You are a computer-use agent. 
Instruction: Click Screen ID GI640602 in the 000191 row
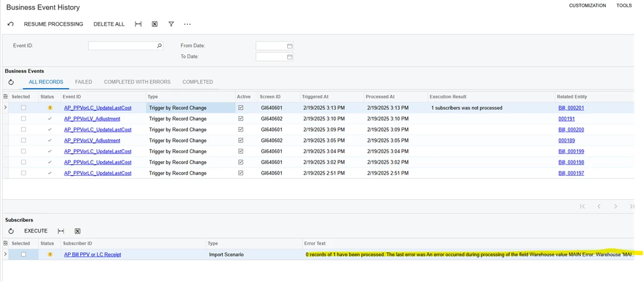tap(272, 119)
